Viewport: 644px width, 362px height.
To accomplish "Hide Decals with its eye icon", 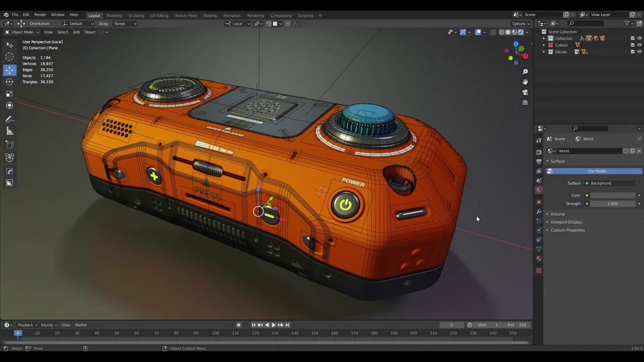I will 639,52.
